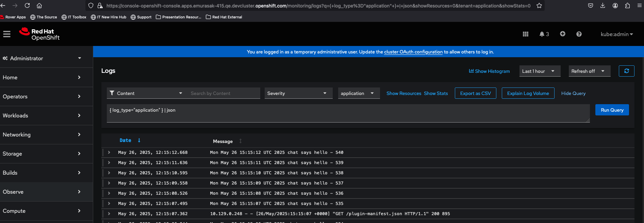This screenshot has height=223, width=644.
Task: Open the hamburger navigation menu
Action: pyautogui.click(x=7, y=34)
